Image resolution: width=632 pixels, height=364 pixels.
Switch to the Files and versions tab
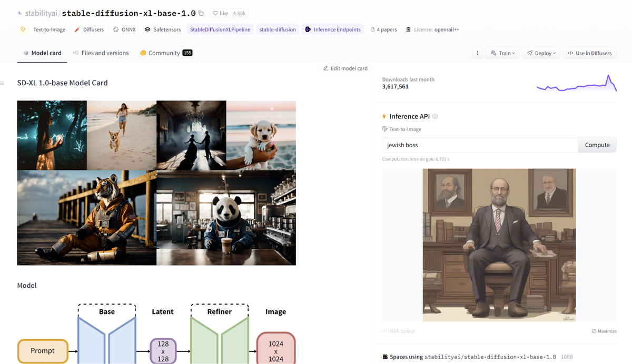[x=101, y=53]
